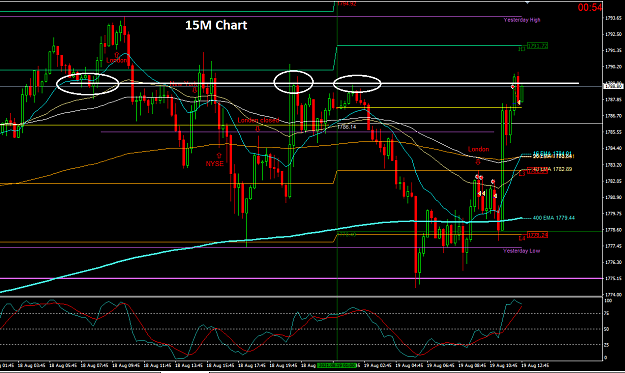Click the 18 Aug 09:45 time label
The image size is (625, 373).
(126, 365)
